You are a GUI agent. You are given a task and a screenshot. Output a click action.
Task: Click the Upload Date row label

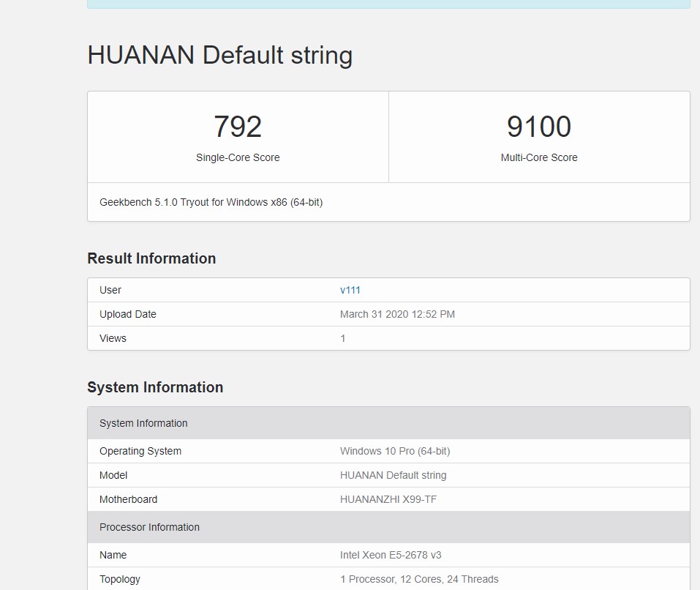[x=128, y=314]
